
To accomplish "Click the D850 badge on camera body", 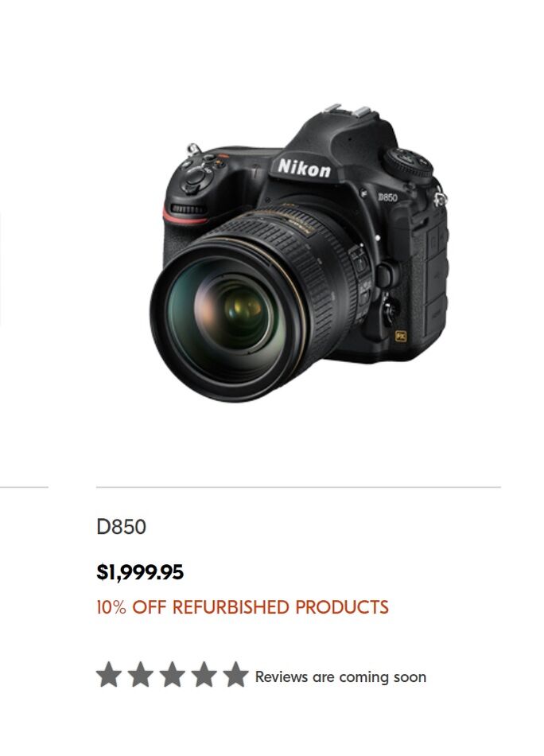I will [387, 197].
